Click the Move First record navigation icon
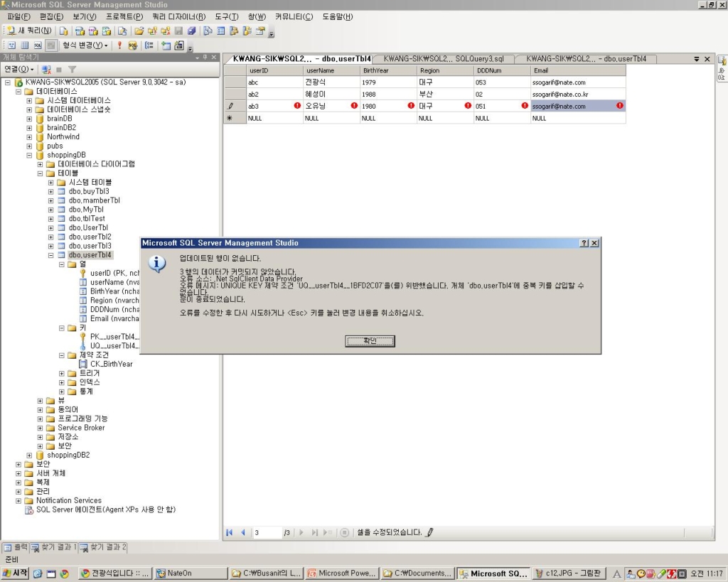The width and height of the screenshot is (728, 582). point(230,532)
